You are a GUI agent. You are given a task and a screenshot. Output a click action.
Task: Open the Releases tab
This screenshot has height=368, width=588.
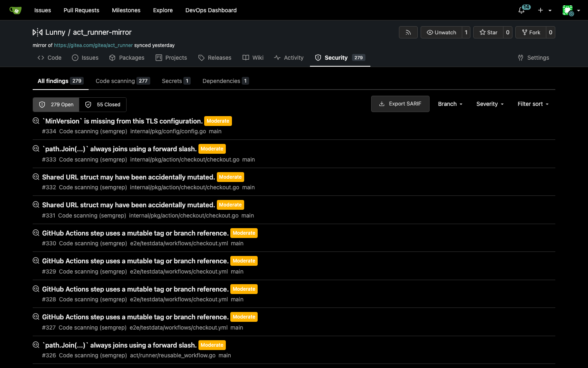(215, 58)
